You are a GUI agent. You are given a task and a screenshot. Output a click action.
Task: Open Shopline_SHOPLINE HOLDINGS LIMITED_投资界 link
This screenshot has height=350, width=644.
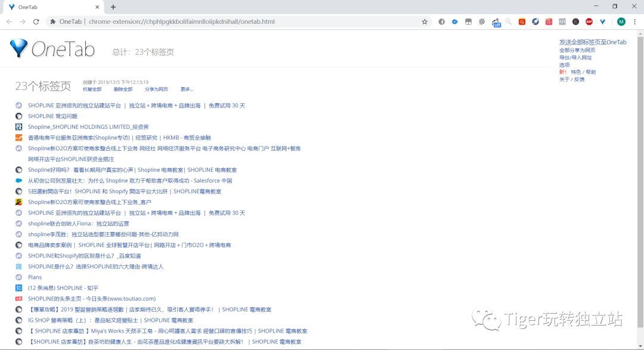pos(88,127)
